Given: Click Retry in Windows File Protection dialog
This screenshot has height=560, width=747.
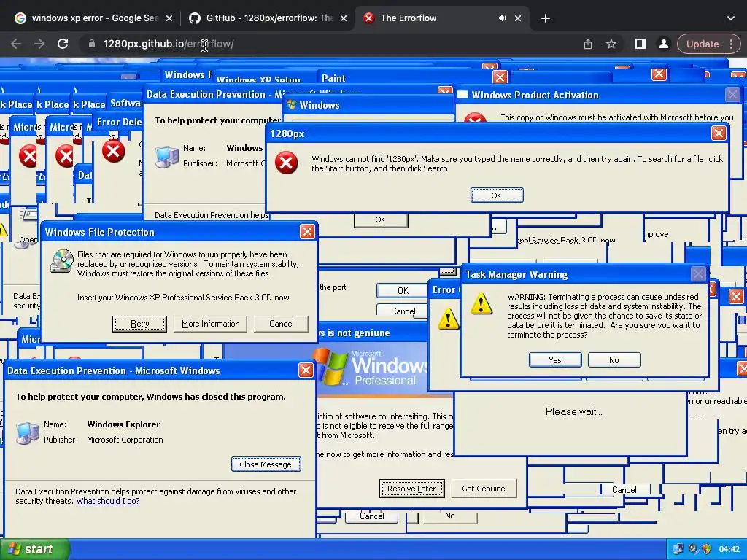Looking at the screenshot, I should point(139,324).
